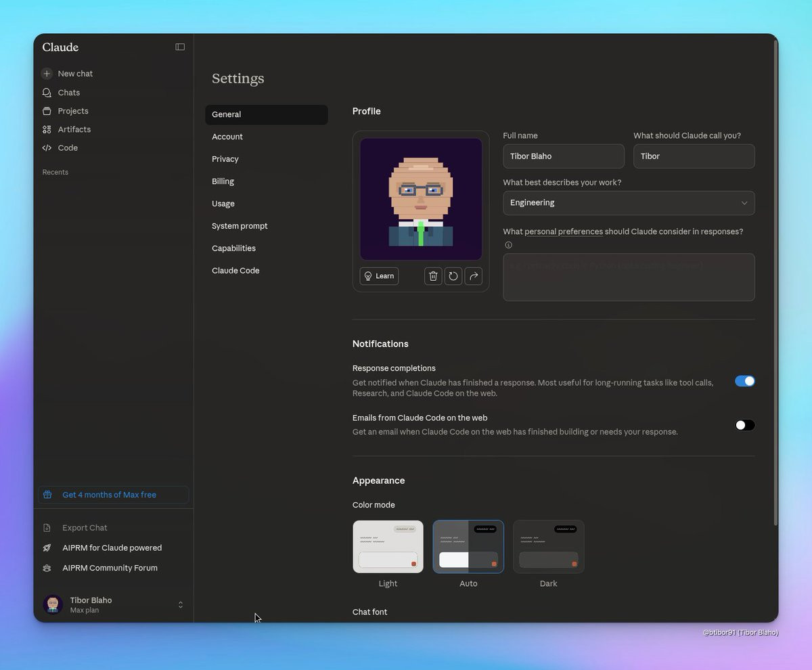Click the info icon under personal preferences
The width and height of the screenshot is (812, 670).
pos(508,245)
